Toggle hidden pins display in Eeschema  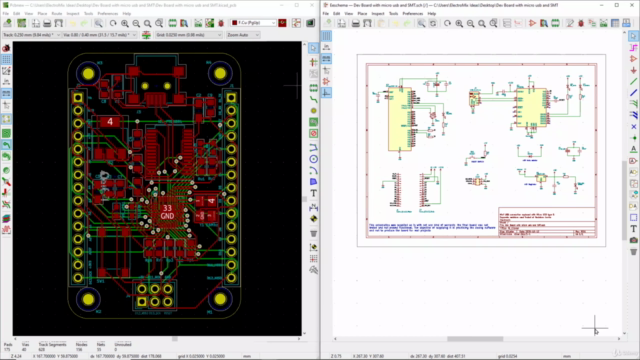click(327, 82)
